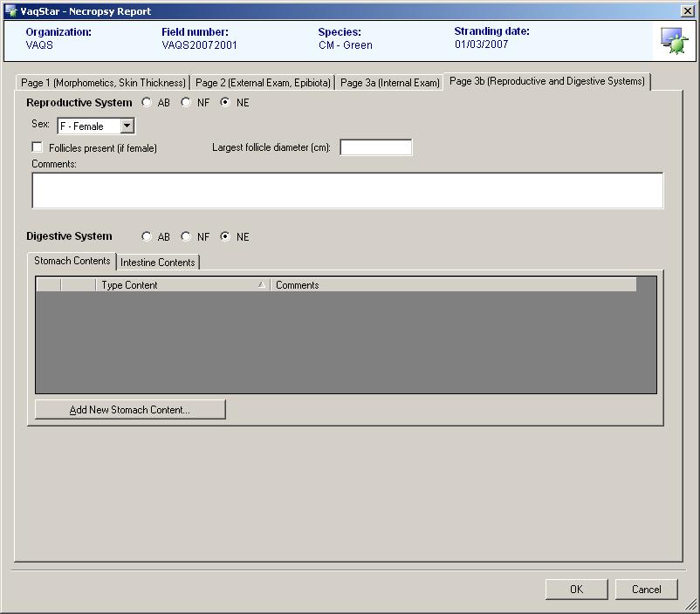Open Page 2 External Exam tab

[263, 83]
